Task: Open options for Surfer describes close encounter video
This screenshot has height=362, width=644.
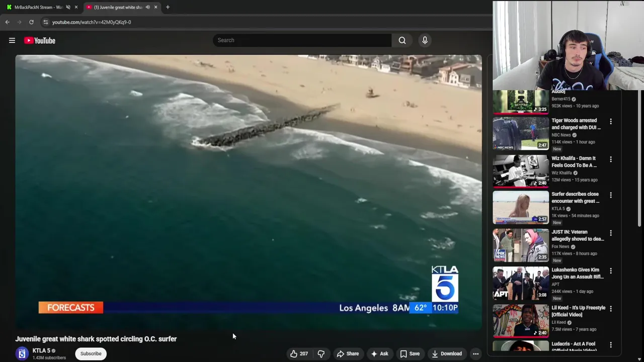Action: 611,195
